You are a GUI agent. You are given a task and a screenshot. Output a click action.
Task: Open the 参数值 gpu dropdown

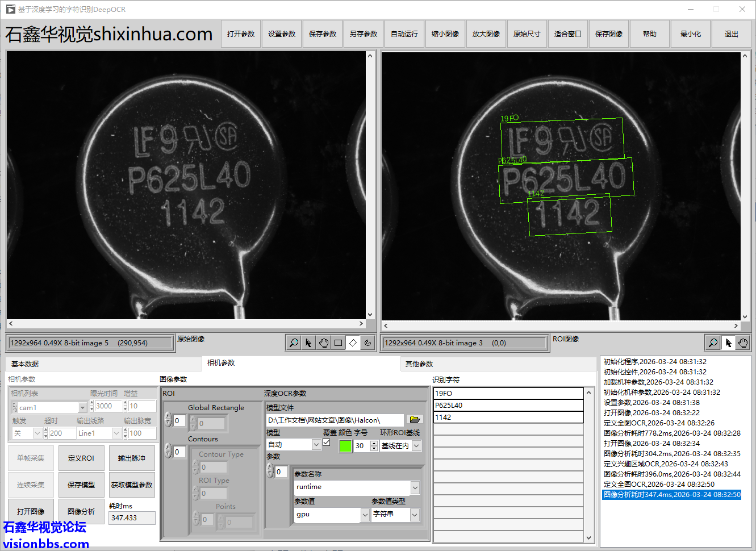[365, 515]
